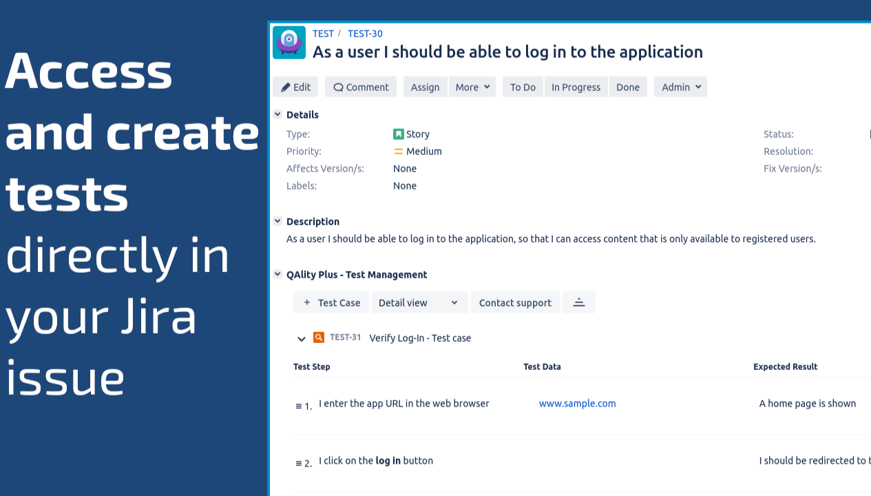871x496 pixels.
Task: Collapse the Details section
Action: click(x=278, y=115)
